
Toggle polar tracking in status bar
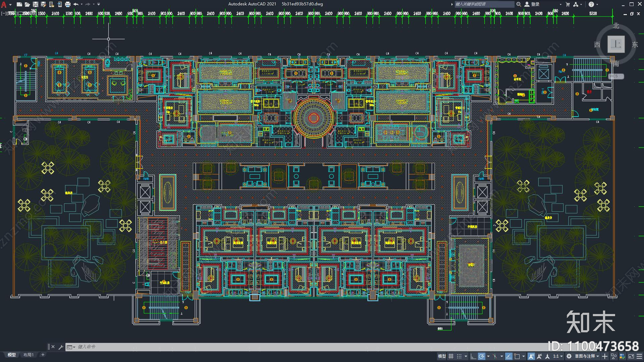[481, 356]
